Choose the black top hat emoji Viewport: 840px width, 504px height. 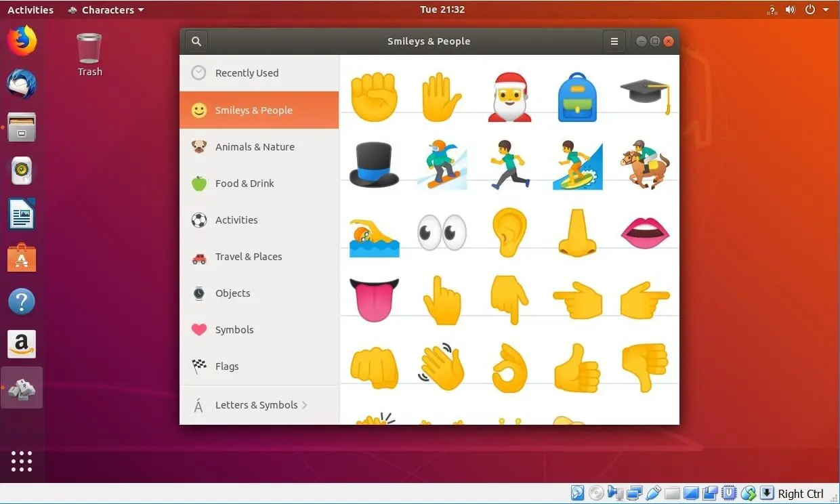pos(374,165)
